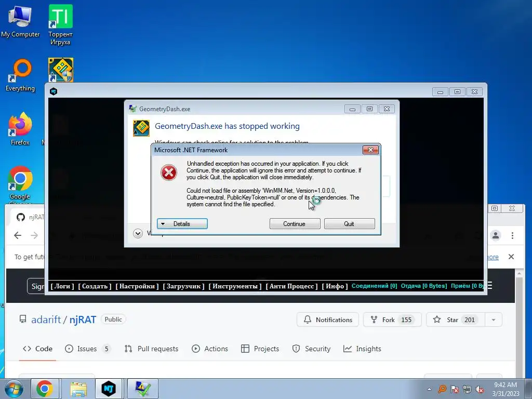532x399 pixels.
Task: Open Geometry Dash desktop shortcut icon
Action: tap(61, 70)
